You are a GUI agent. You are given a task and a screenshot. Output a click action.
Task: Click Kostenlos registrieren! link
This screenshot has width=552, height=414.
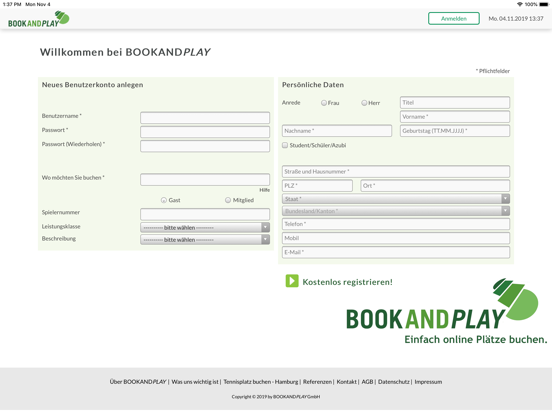point(347,282)
